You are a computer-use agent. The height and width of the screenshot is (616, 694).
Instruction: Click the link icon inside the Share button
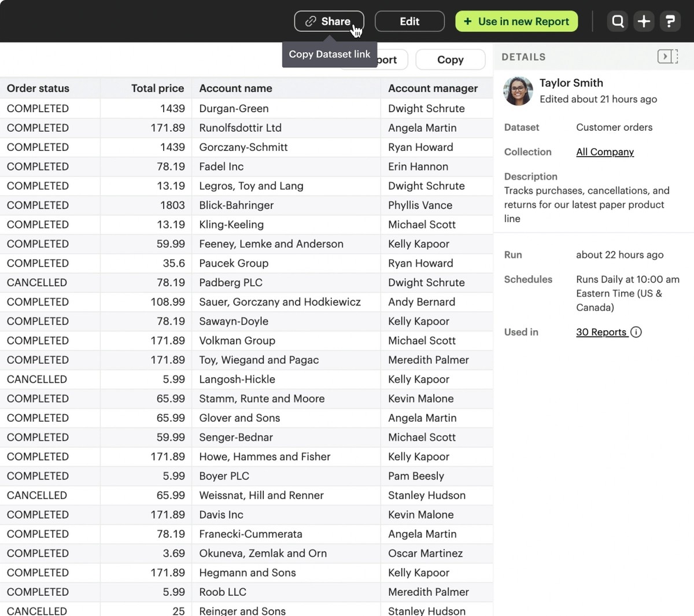311,21
